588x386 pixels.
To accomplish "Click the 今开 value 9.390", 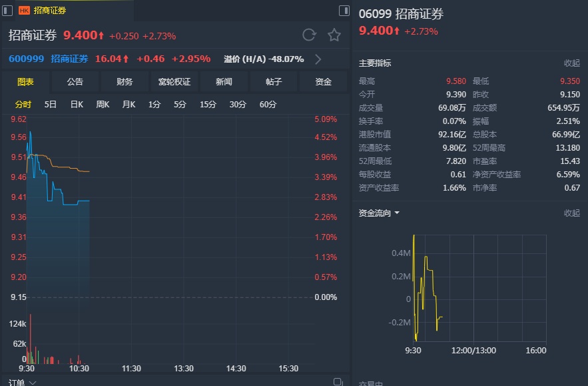I will 456,95.
